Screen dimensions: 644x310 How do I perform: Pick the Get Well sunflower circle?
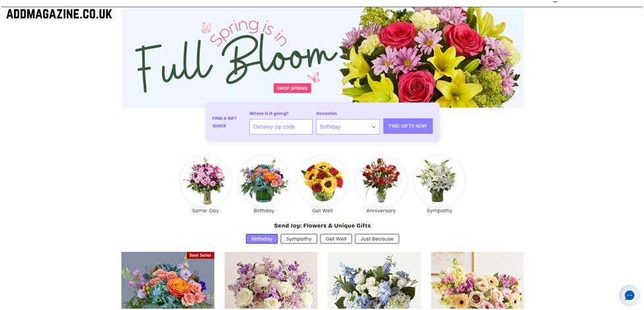pyautogui.click(x=322, y=180)
